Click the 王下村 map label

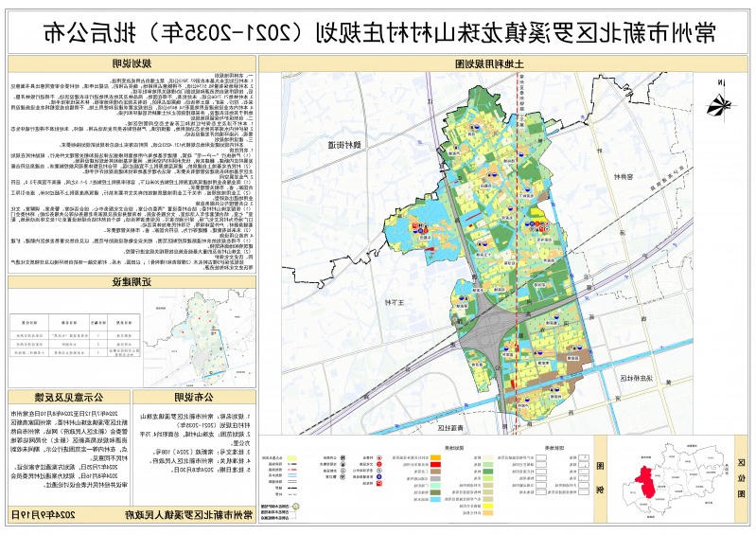pyautogui.click(x=395, y=302)
